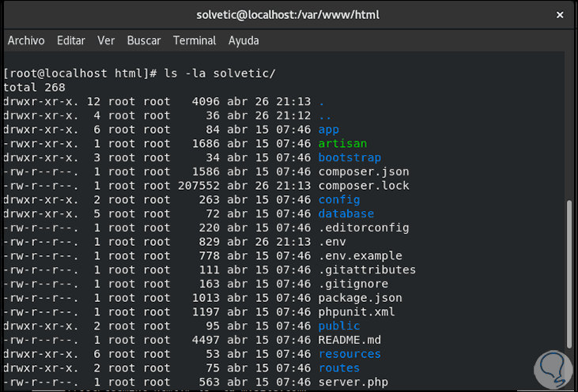Close the terminal window with X
The width and height of the screenshot is (578, 392).
point(560,15)
